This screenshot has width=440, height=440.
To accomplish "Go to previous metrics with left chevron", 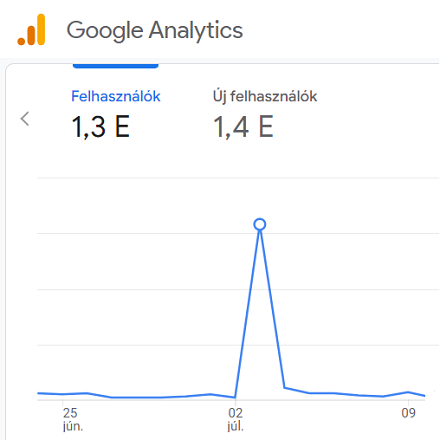I will tap(25, 119).
